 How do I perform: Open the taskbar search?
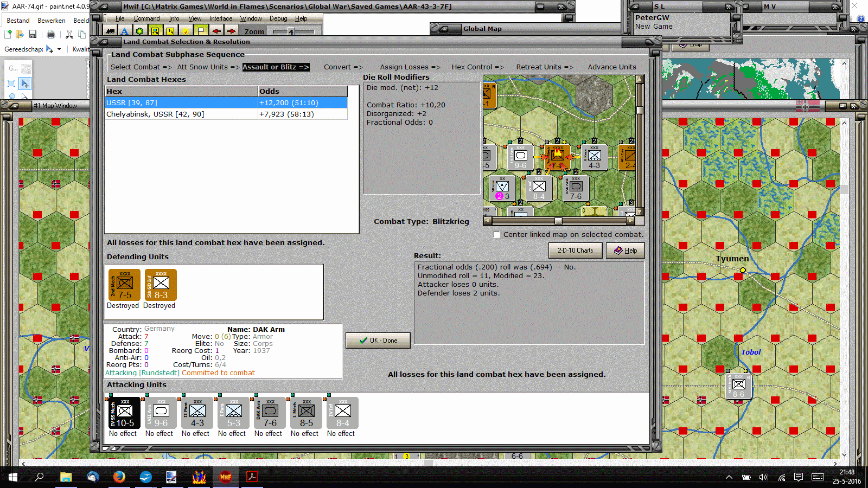point(39,477)
